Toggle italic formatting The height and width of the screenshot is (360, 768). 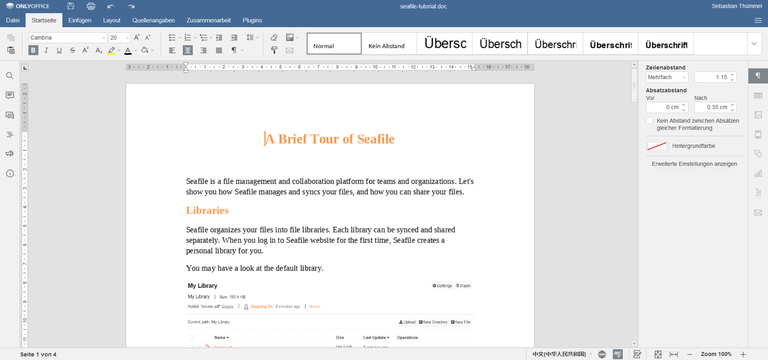[x=47, y=50]
